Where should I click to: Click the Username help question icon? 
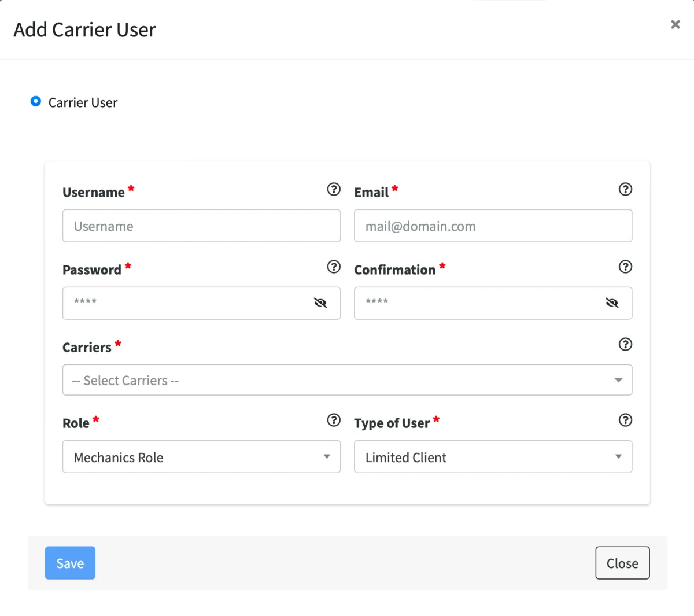point(334,189)
